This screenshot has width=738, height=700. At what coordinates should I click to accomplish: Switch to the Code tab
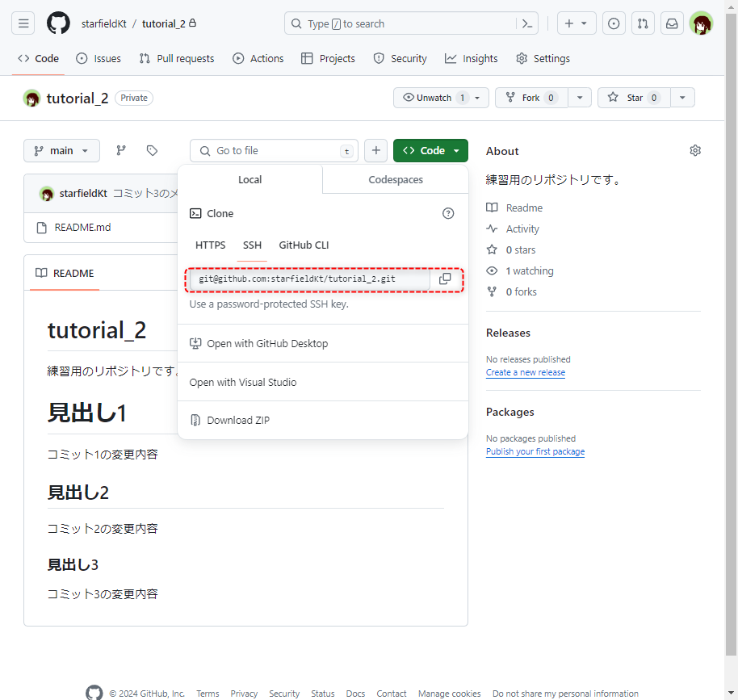pyautogui.click(x=38, y=58)
